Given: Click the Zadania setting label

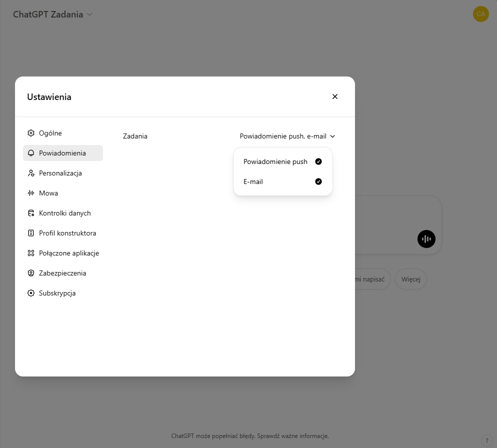Looking at the screenshot, I should 135,136.
